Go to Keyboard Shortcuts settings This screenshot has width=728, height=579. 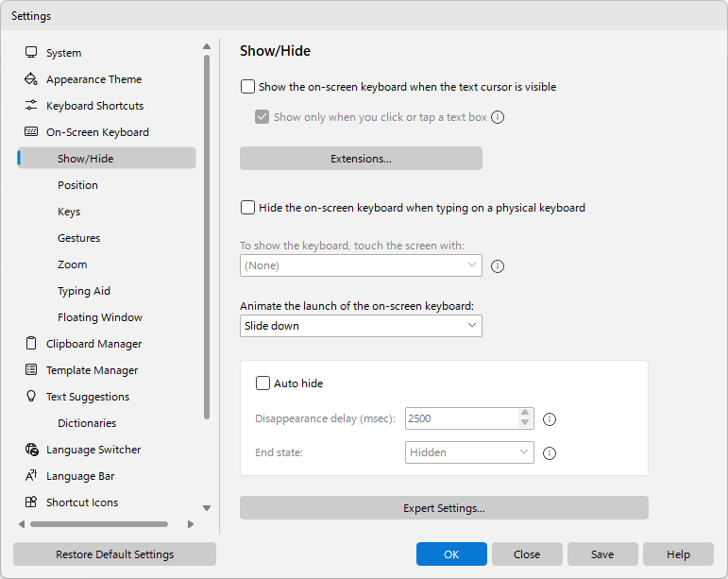tap(94, 106)
